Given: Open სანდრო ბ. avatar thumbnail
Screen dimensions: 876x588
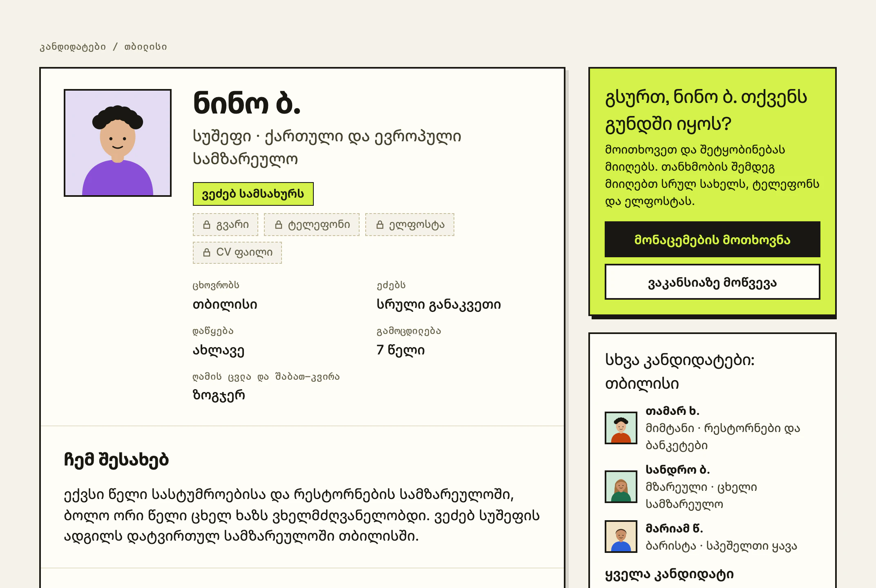Looking at the screenshot, I should pyautogui.click(x=621, y=487).
